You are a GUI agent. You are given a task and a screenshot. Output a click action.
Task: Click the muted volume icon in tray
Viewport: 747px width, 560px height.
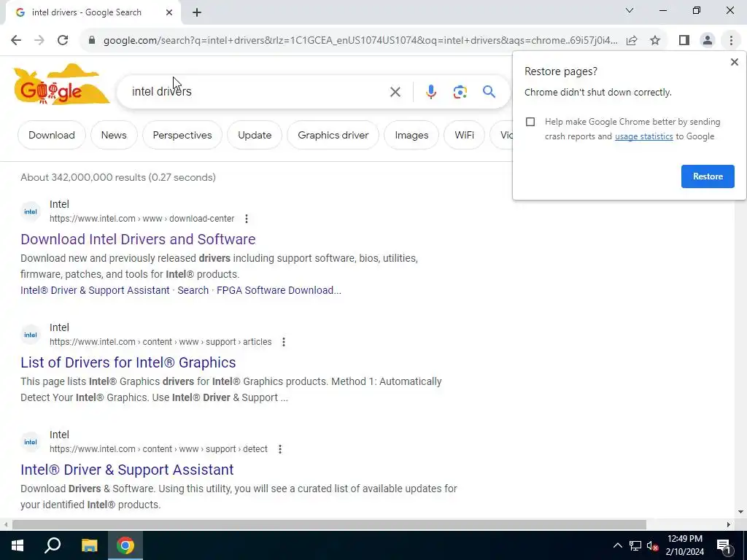pyautogui.click(x=653, y=545)
